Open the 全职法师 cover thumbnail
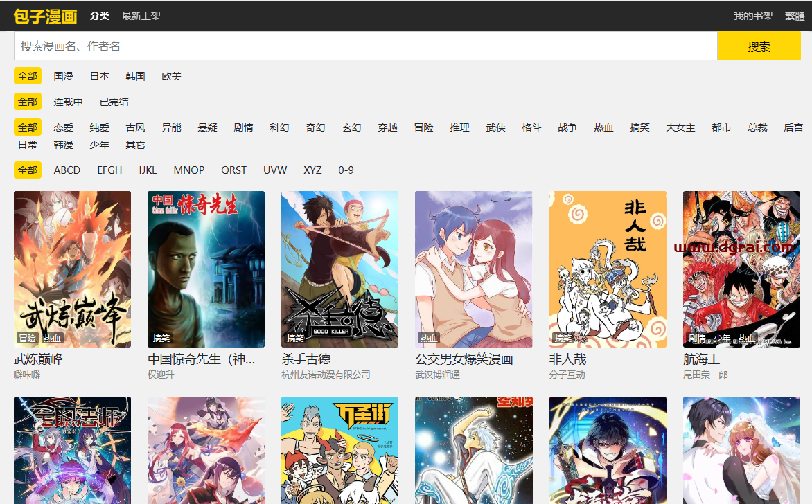Screen dimensions: 812x504 click(73, 450)
